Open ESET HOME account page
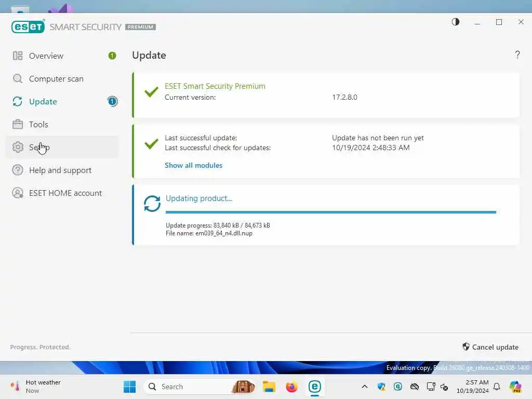This screenshot has width=532, height=399. (x=62, y=193)
